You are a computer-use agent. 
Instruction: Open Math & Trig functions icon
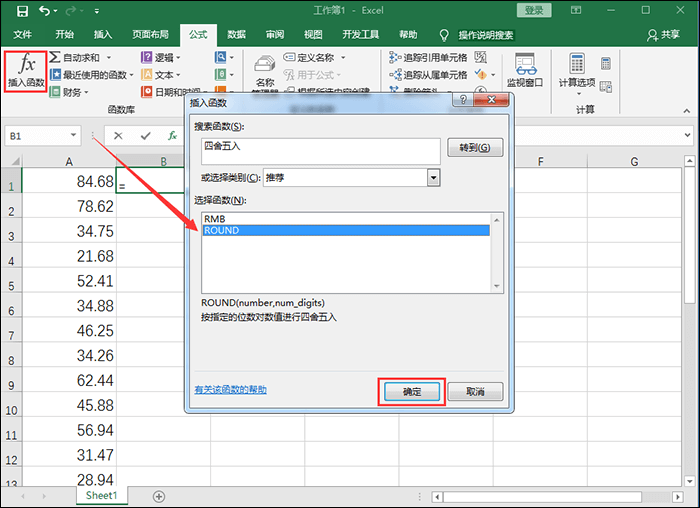[221, 74]
